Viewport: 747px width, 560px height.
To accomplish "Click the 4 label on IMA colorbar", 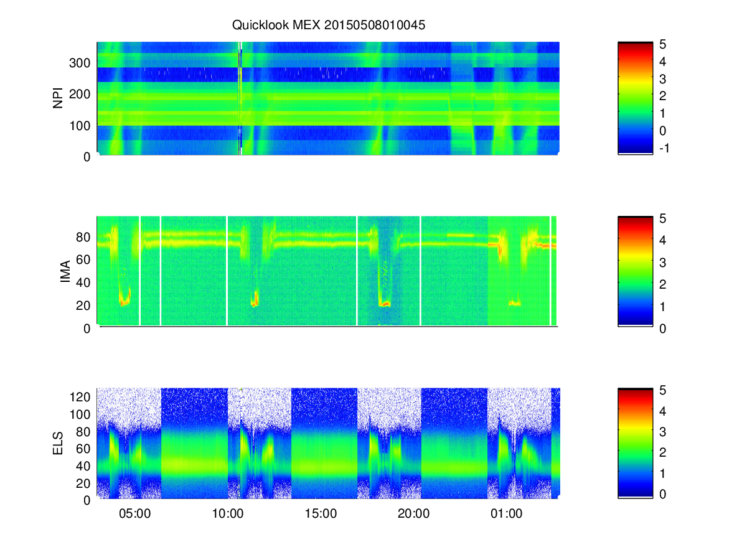I will (x=663, y=240).
